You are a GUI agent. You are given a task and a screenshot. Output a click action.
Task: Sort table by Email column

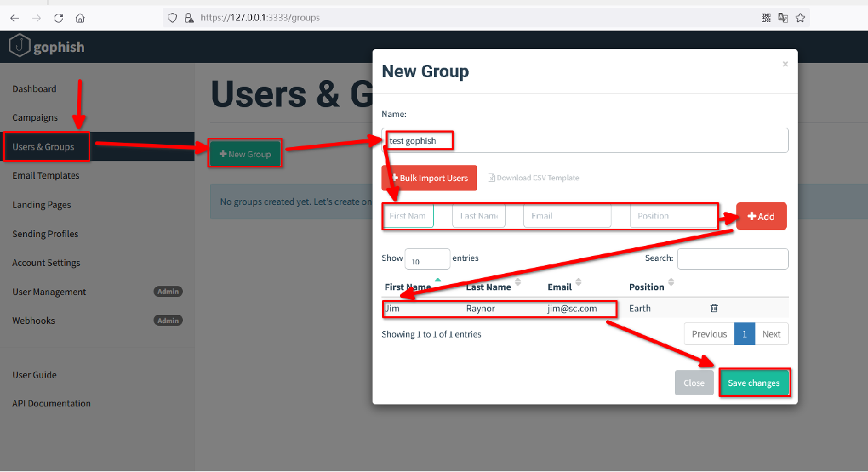tap(560, 287)
